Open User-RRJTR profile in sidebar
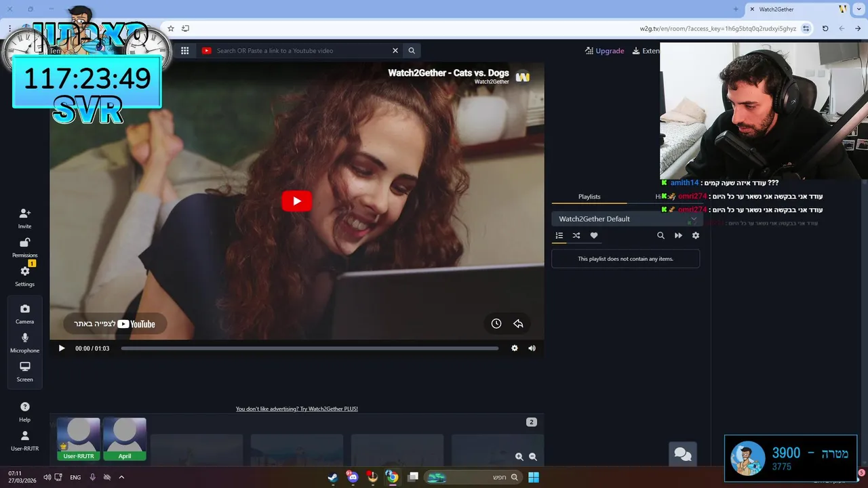 [x=25, y=441]
